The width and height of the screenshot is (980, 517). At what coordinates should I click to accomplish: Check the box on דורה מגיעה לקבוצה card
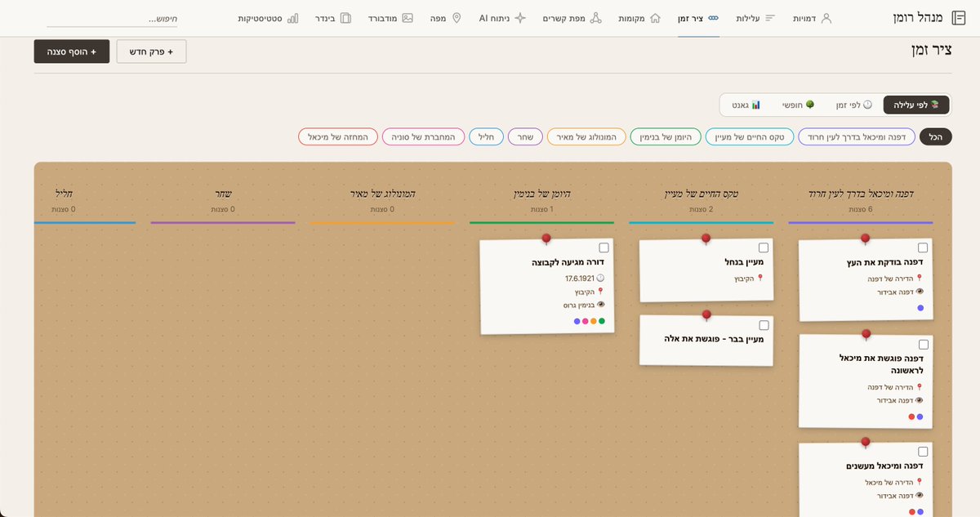(x=604, y=247)
